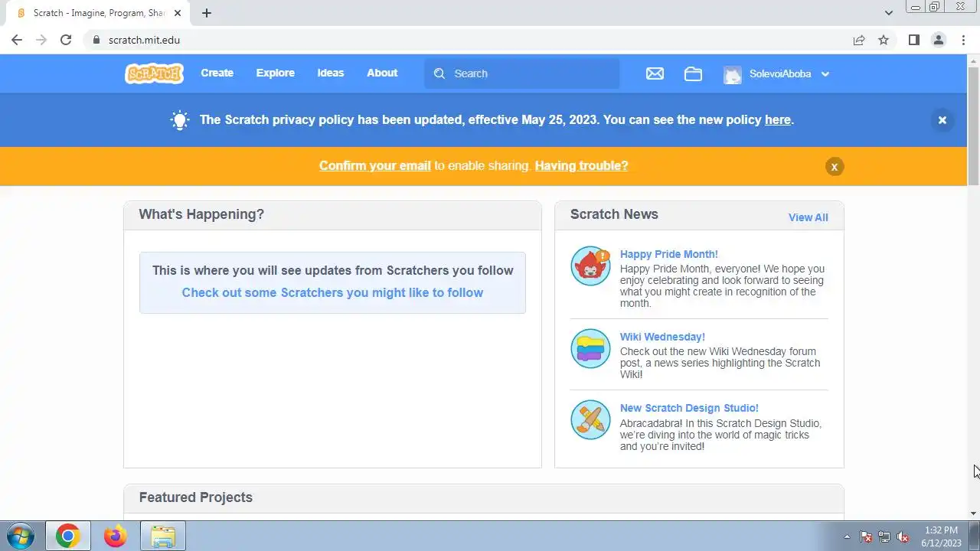Open the Windows Start menu
Screen dimensions: 980x551
point(20,536)
